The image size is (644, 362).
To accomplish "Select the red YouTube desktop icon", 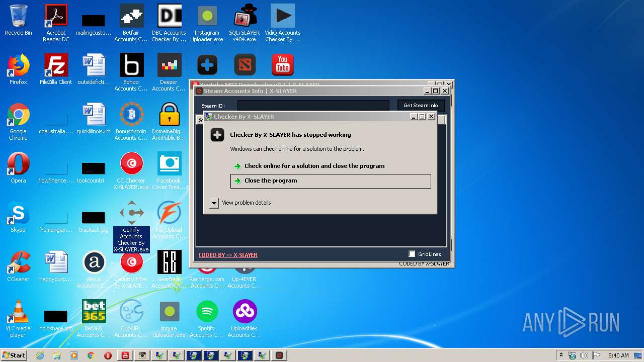I will pos(283,65).
